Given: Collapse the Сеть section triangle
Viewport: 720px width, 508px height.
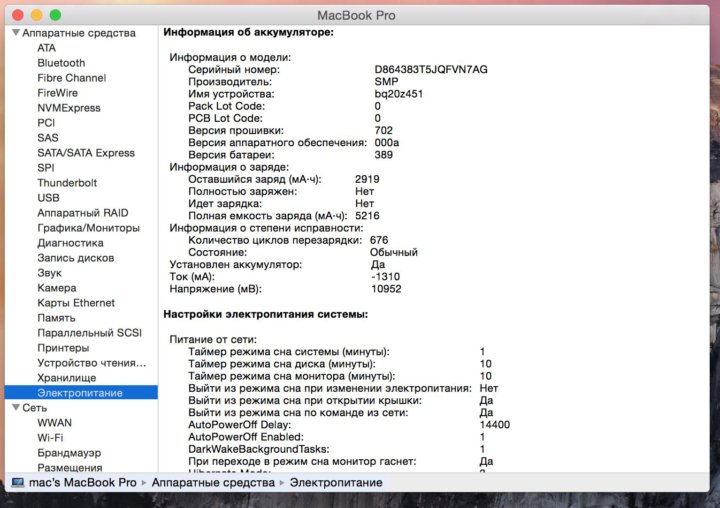Looking at the screenshot, I should [x=14, y=408].
